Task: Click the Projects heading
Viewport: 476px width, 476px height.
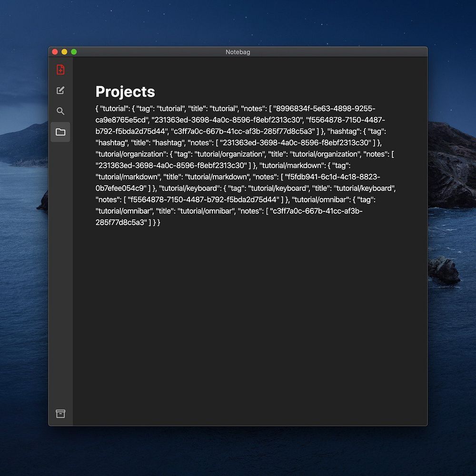Action: click(125, 92)
